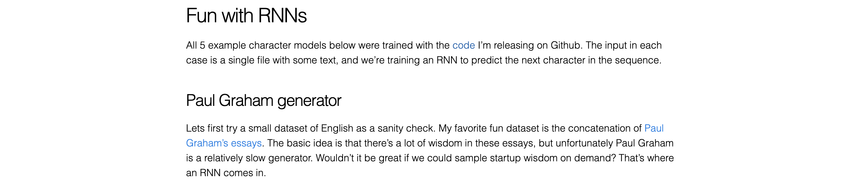
Task: Click the last line "an RNN comes in."
Action: [x=226, y=172]
